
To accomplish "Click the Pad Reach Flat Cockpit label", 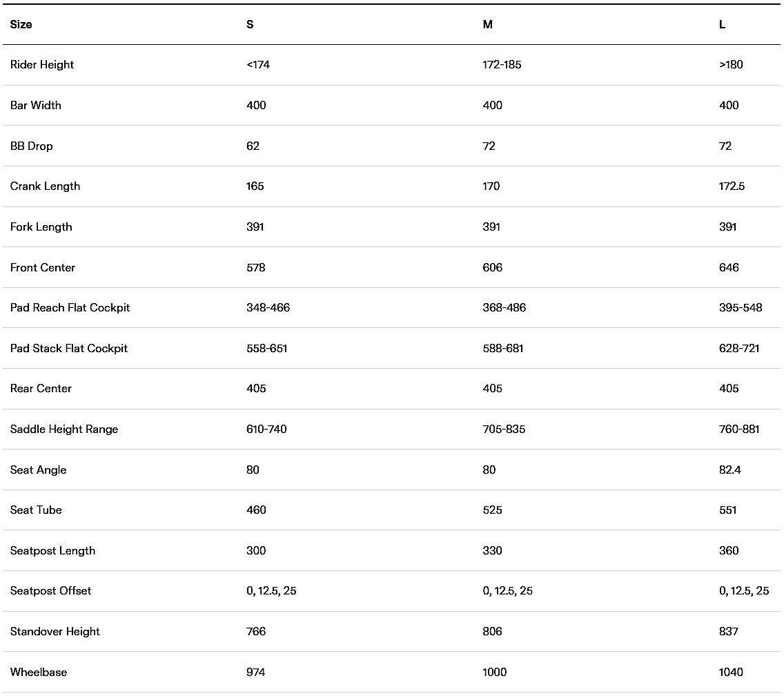I will pyautogui.click(x=70, y=308).
